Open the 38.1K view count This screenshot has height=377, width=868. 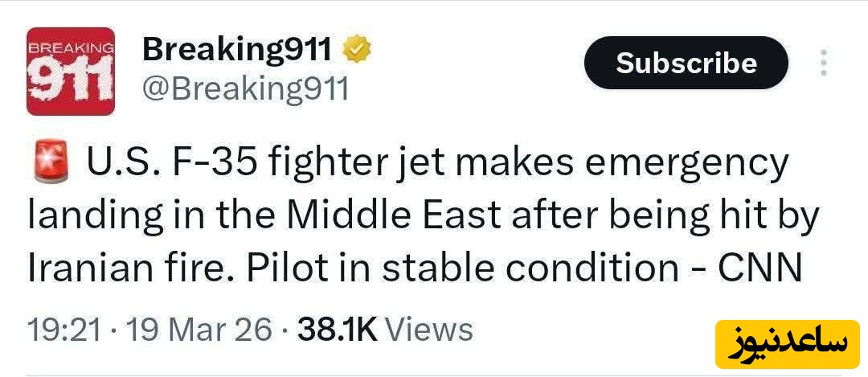pyautogui.click(x=337, y=330)
